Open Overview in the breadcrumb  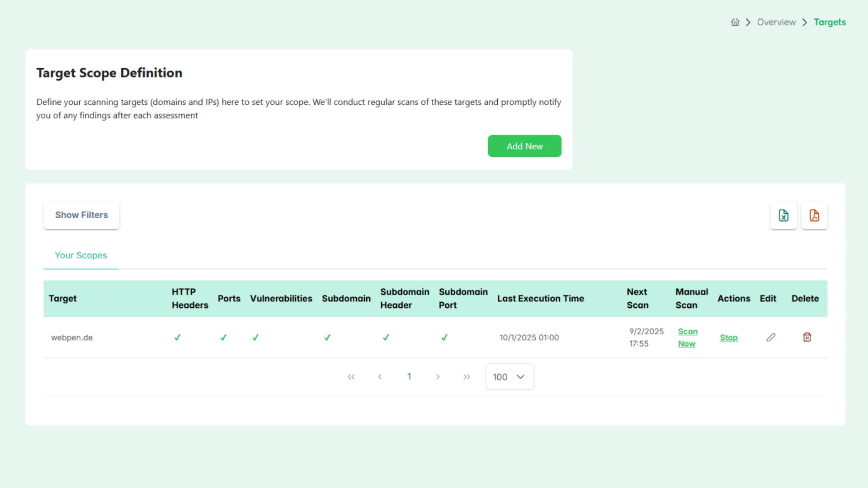tap(776, 22)
